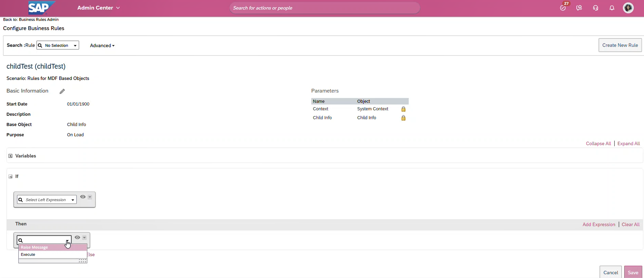Click the 01/01/1900 start date value
Viewport: 644px width, 278px height.
click(x=78, y=104)
